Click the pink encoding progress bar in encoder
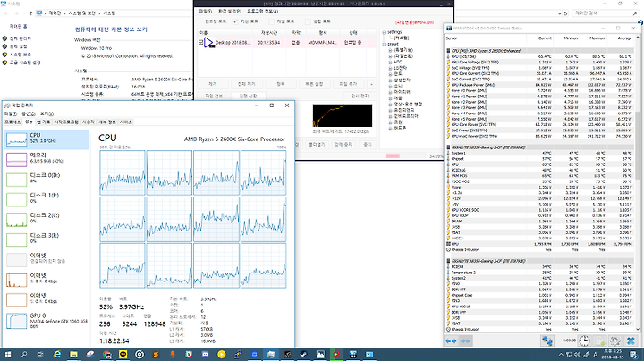644x361 pixels. 393,155
